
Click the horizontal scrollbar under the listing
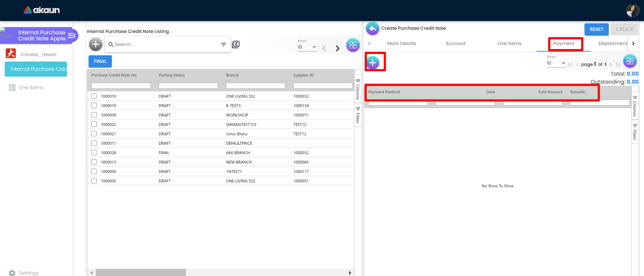141,272
